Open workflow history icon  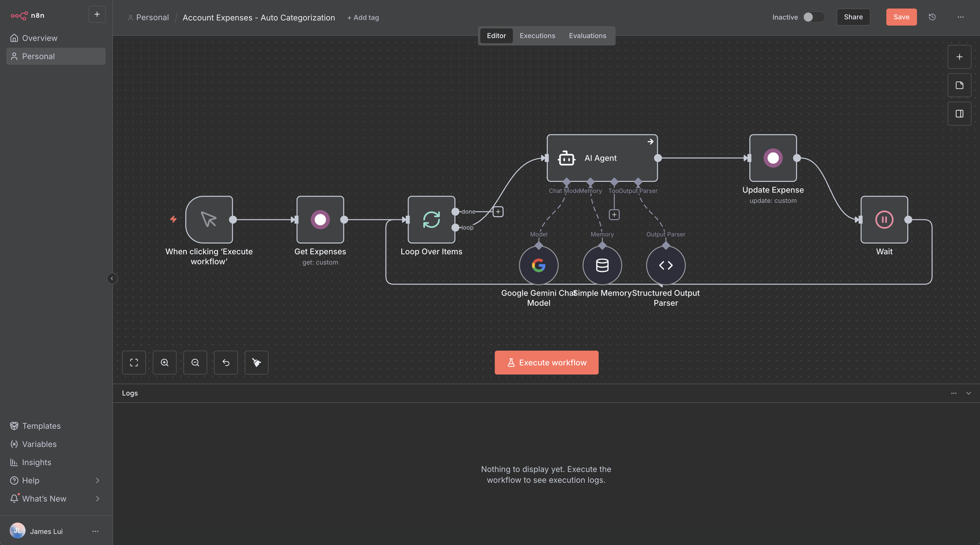pyautogui.click(x=932, y=17)
